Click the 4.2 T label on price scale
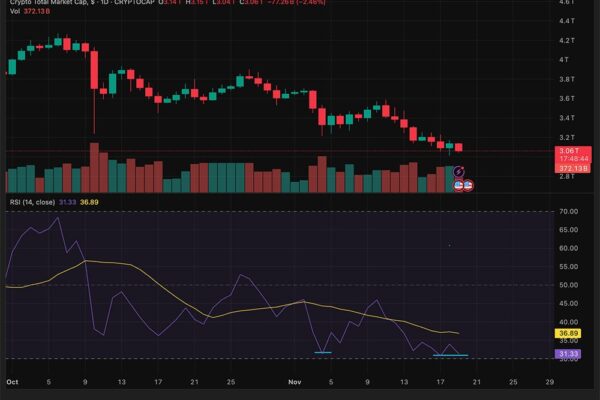Screen dimensions: 600x400 tap(566, 40)
